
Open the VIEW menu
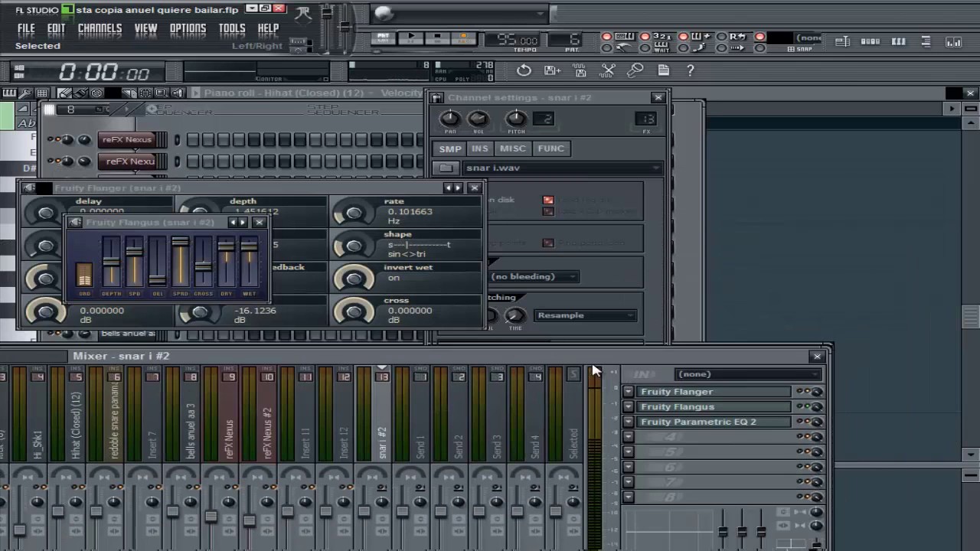(145, 28)
